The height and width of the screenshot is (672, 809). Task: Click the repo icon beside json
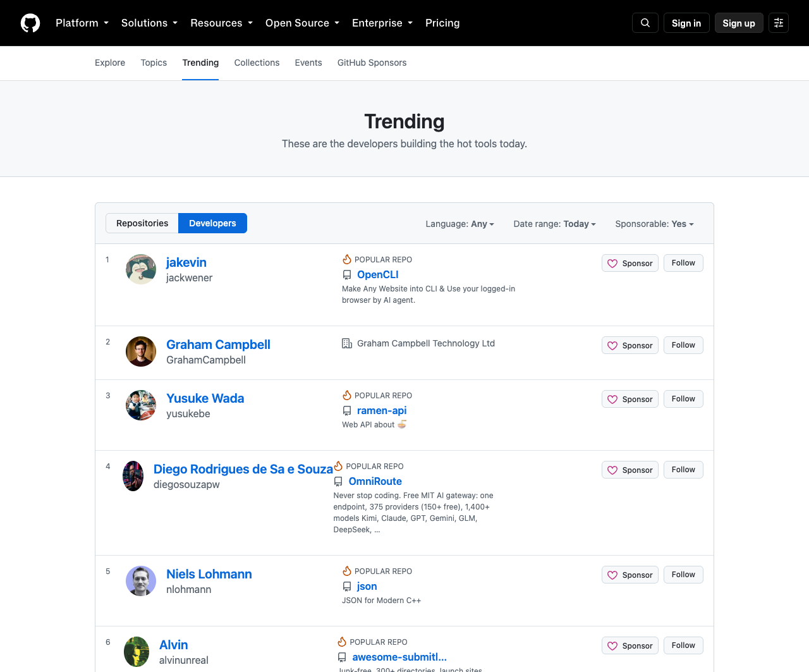347,587
